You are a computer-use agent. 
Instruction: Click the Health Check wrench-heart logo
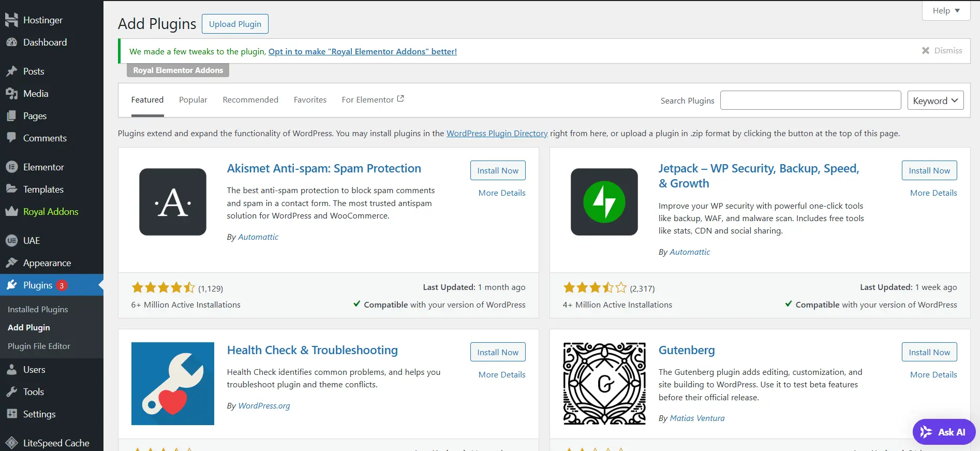point(173,384)
